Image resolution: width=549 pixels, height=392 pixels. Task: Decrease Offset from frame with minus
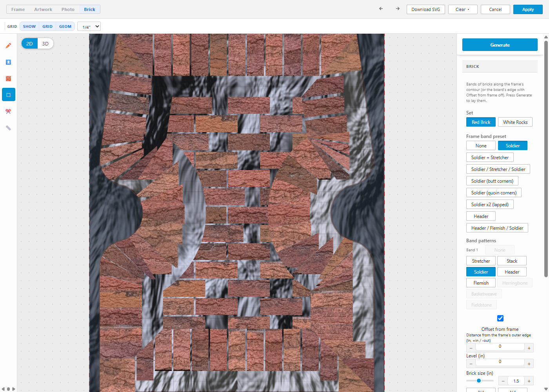[471, 348]
